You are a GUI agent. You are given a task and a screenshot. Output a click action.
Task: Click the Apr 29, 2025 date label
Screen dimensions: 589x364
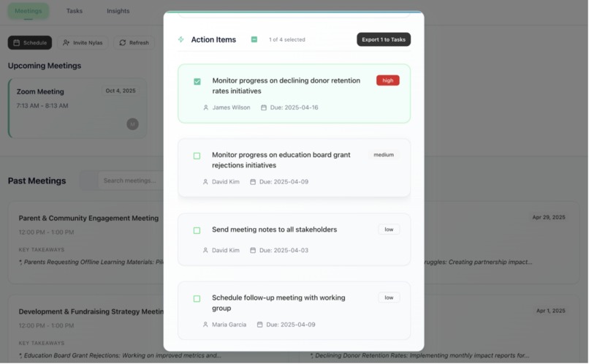tap(548, 218)
